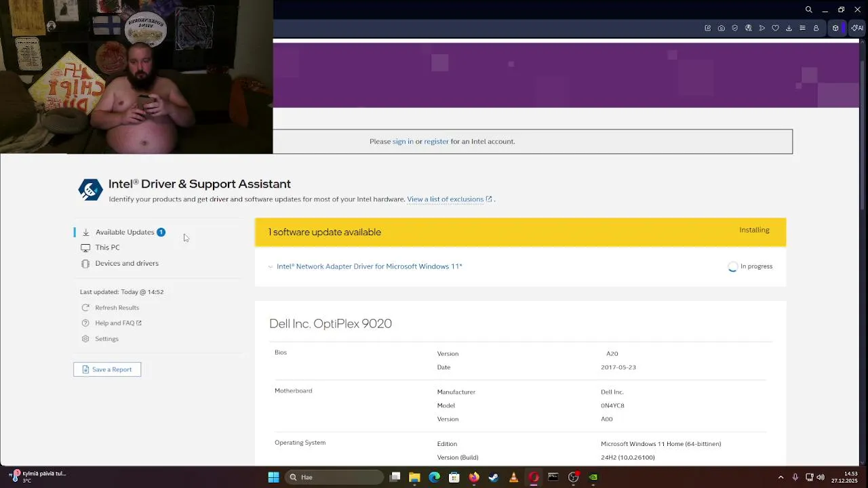Viewport: 868px width, 488px height.
Task: Click the globe translate icon in toolbar
Action: point(749,28)
